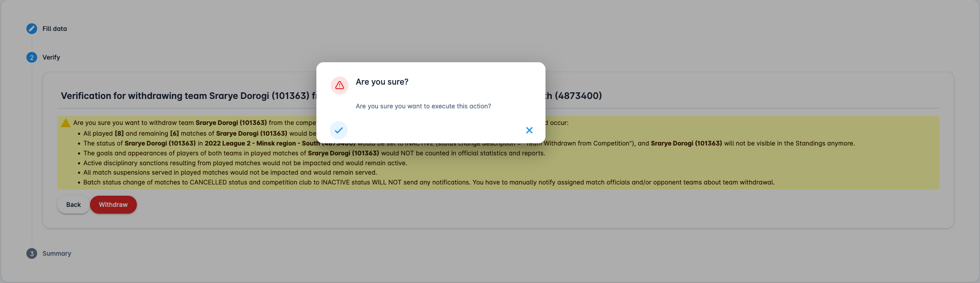Open the Verify step label
This screenshot has height=283, width=980.
[x=51, y=57]
